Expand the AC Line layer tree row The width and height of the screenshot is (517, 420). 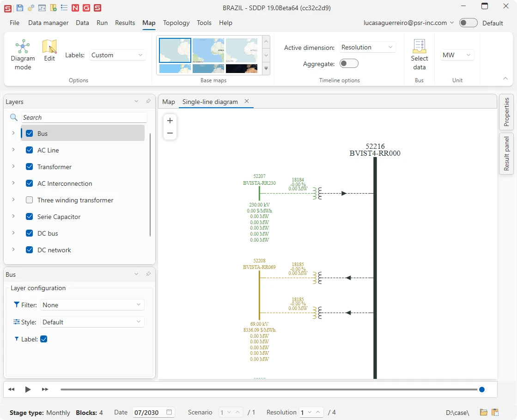[x=13, y=150]
